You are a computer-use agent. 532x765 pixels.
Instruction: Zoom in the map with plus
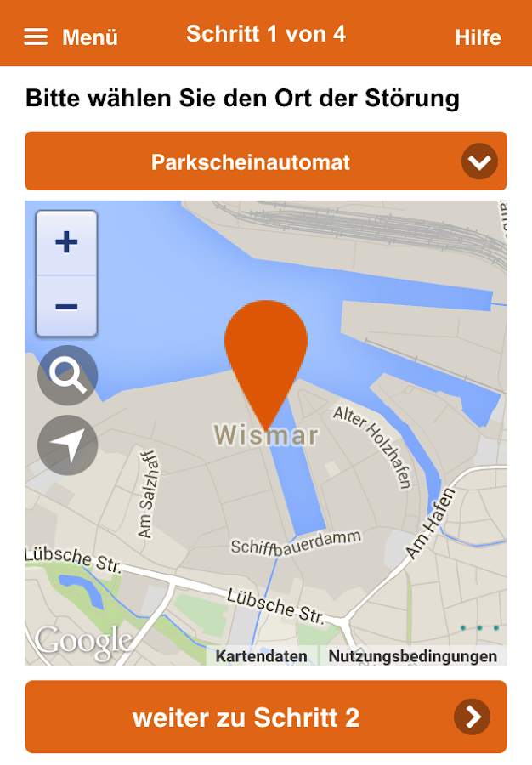click(x=67, y=242)
